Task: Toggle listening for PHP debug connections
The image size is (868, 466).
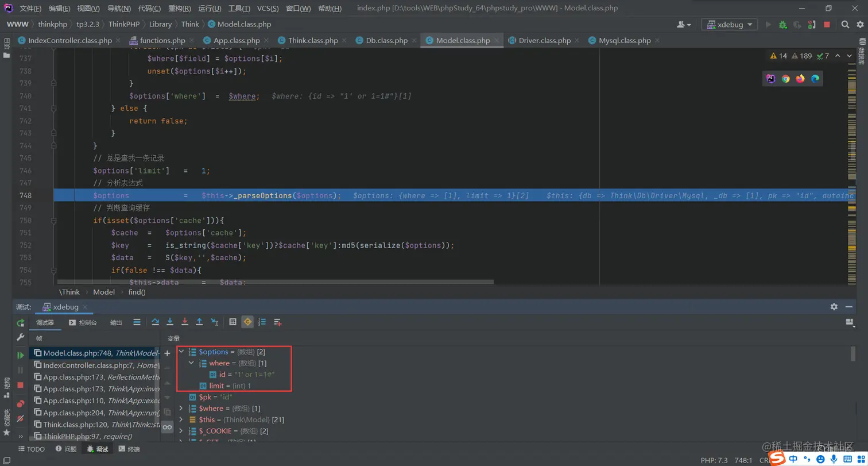Action: [x=812, y=25]
